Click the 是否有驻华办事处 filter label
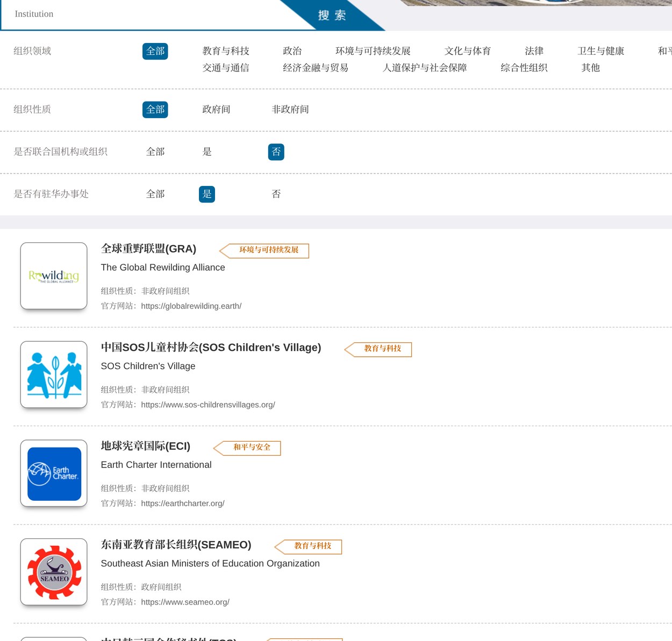The image size is (672, 641). 51,194
